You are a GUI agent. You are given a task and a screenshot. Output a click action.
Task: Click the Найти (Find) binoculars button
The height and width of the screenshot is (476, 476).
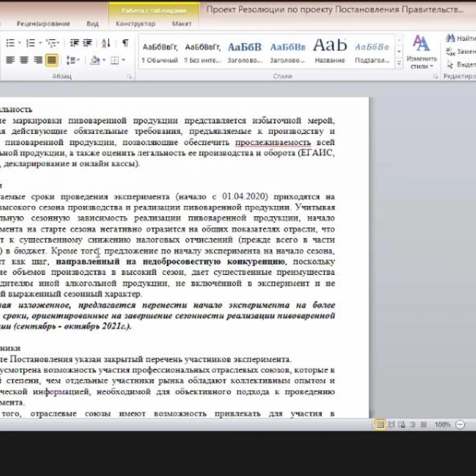[x=461, y=38]
